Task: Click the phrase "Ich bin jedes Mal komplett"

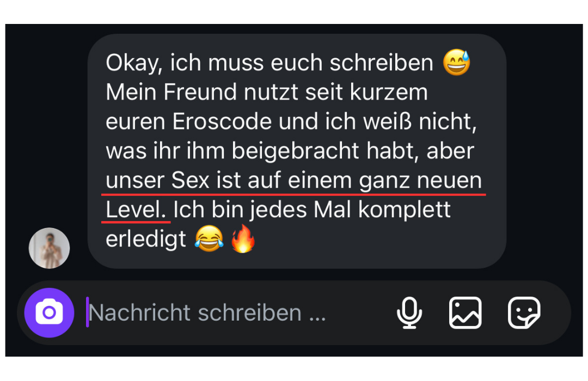Action: [x=311, y=210]
